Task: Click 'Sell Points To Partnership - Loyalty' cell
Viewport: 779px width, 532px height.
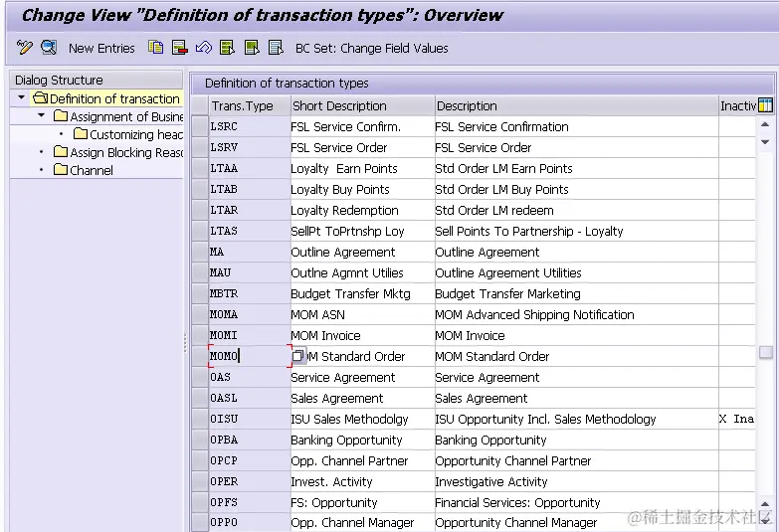Action: (577, 231)
